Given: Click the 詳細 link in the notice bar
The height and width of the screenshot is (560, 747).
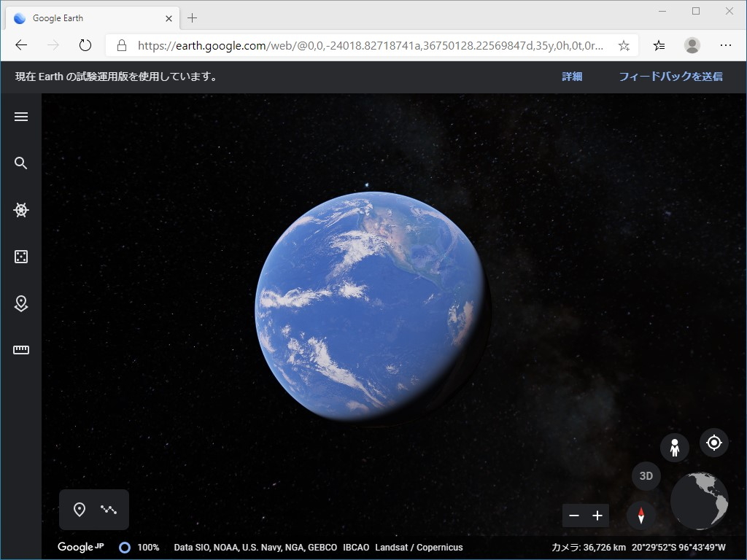Looking at the screenshot, I should 571,76.
